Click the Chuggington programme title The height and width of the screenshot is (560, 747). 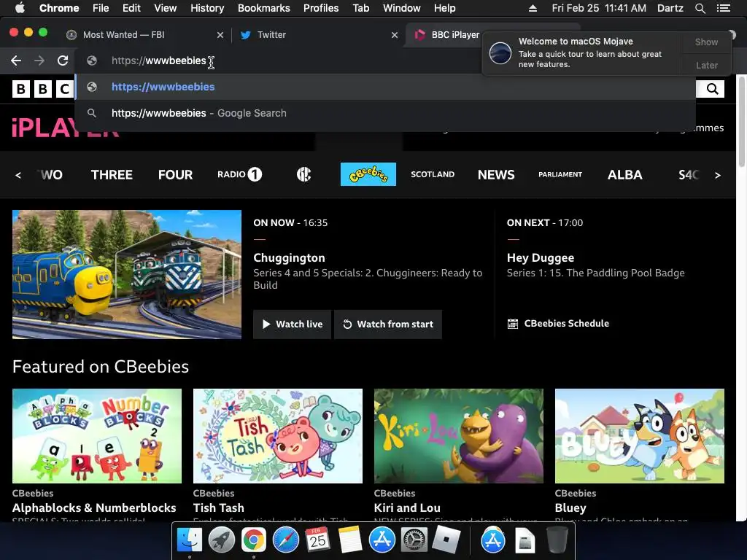(289, 257)
